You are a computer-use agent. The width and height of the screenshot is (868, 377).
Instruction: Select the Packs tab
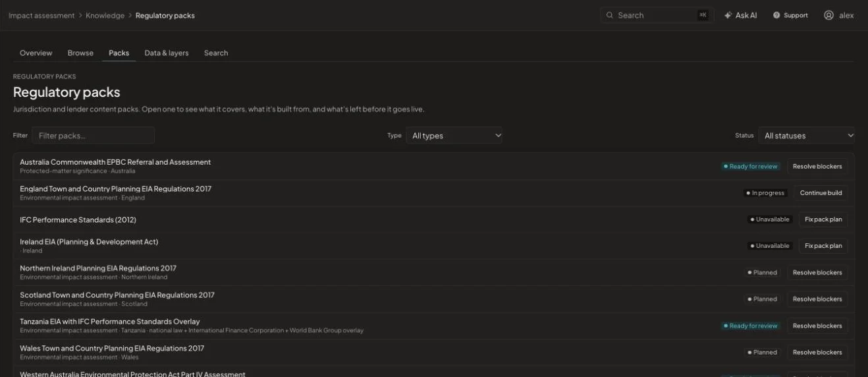click(x=119, y=53)
